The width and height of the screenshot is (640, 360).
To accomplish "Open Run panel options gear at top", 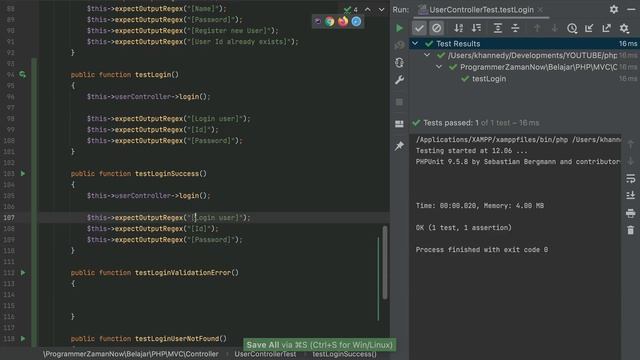I will click(614, 9).
